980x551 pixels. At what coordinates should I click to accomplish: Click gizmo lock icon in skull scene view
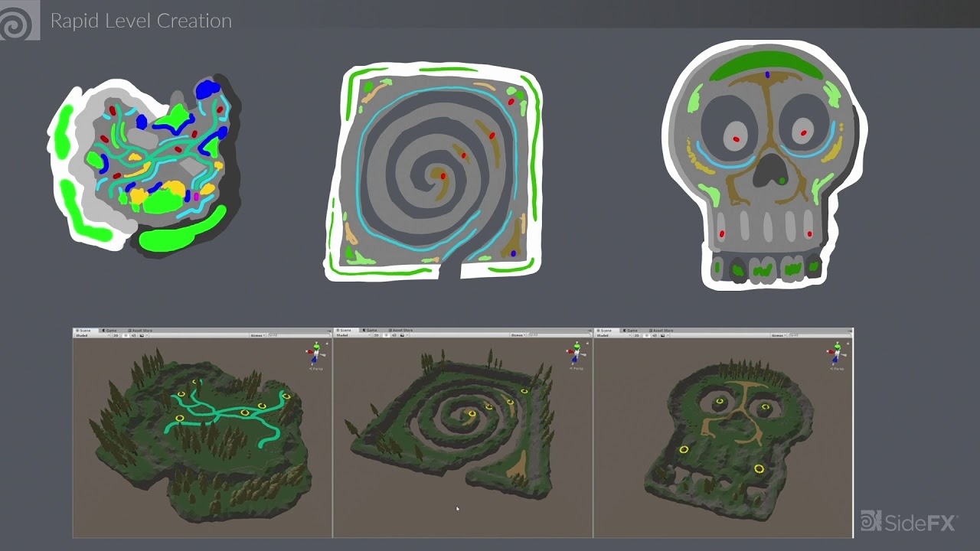[848, 344]
